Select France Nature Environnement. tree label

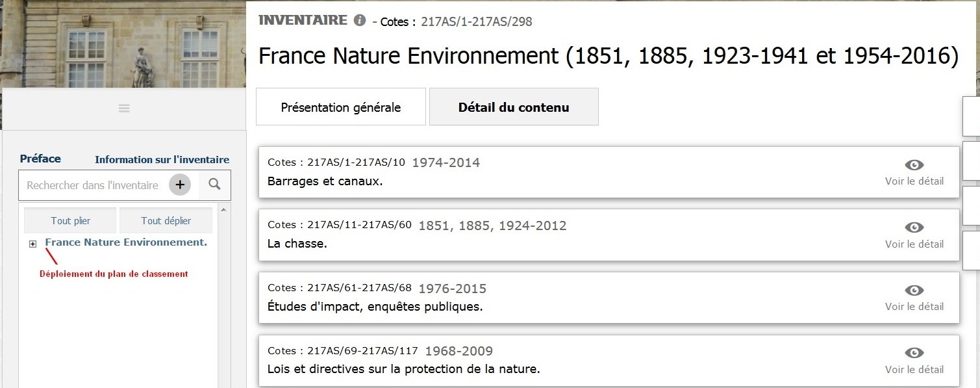click(x=126, y=242)
